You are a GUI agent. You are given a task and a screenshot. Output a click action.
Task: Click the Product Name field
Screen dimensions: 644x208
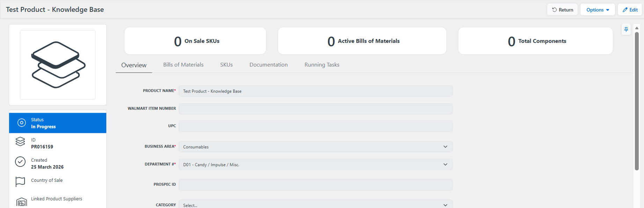(316, 91)
